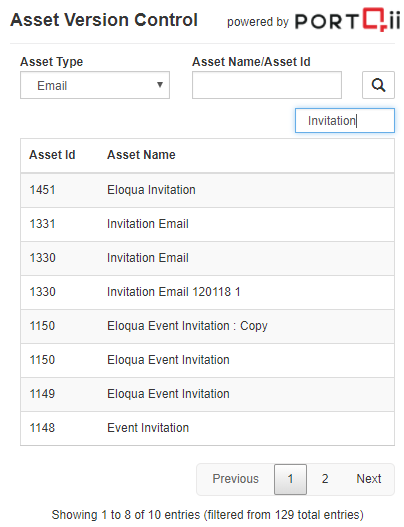The image size is (404, 527).
Task: Go to the Previous page
Action: tap(235, 479)
